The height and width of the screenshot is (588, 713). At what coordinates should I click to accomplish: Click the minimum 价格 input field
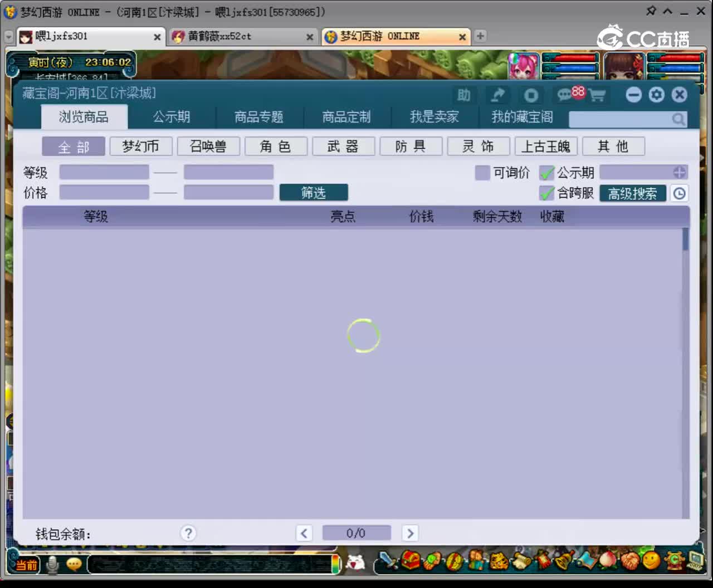pyautogui.click(x=104, y=192)
